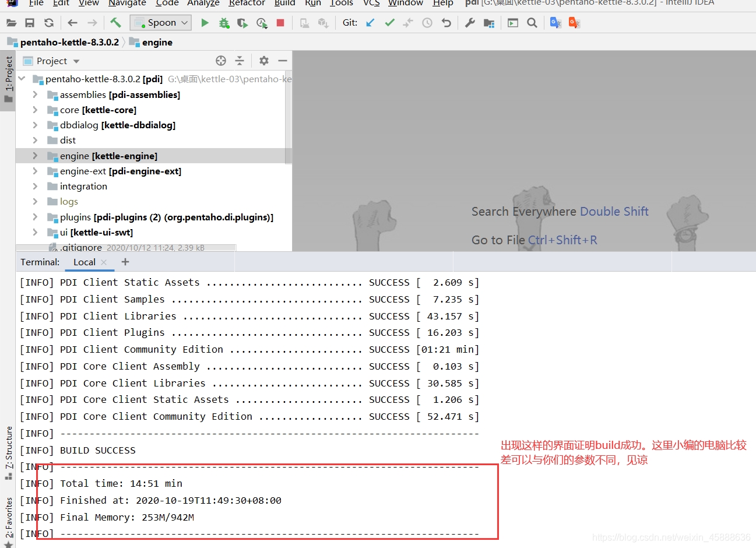Open the Edit menu
Screen dimensions: 756x548
[61, 3]
